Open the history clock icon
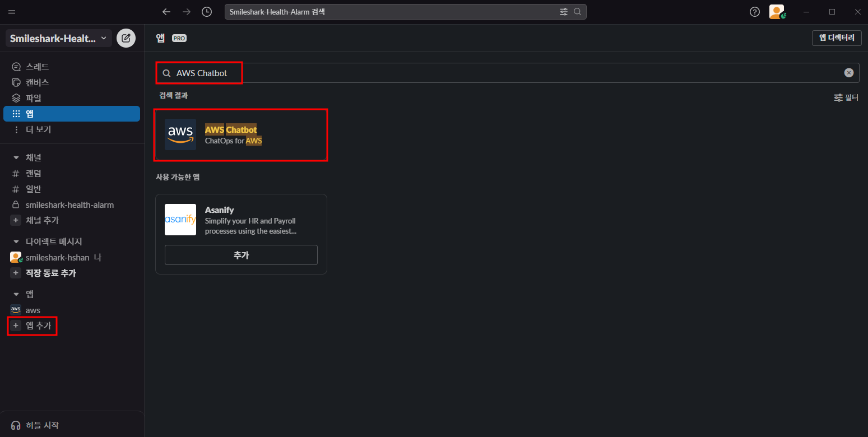Screen dimensions: 868x437 pos(207,12)
